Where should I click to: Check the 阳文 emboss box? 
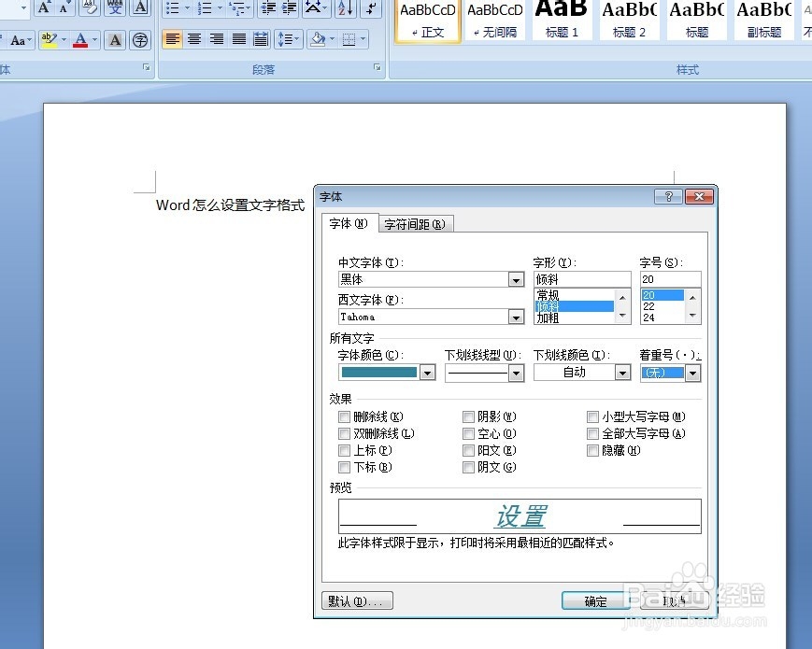click(x=468, y=450)
